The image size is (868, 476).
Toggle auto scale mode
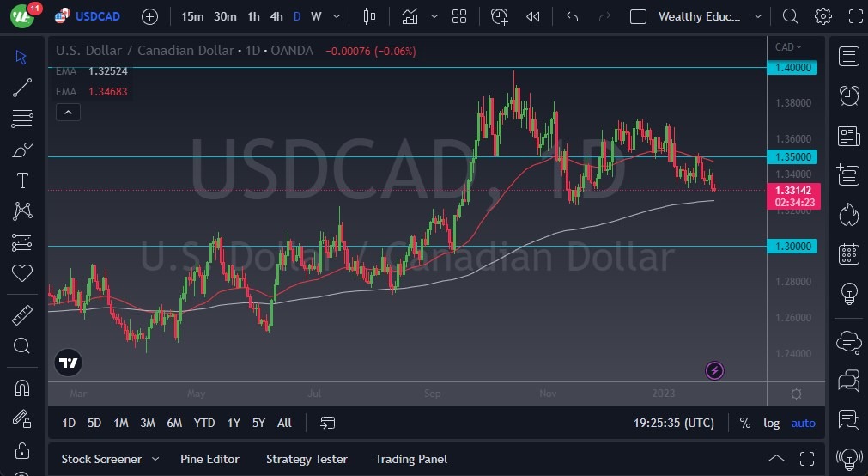tap(804, 423)
